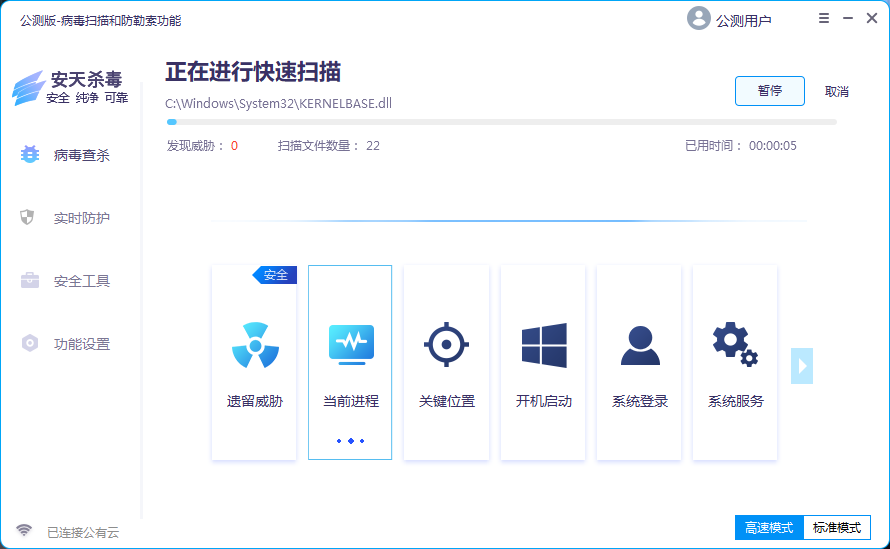Open the 公测用户 account name
The height and width of the screenshot is (549, 890).
point(744,21)
